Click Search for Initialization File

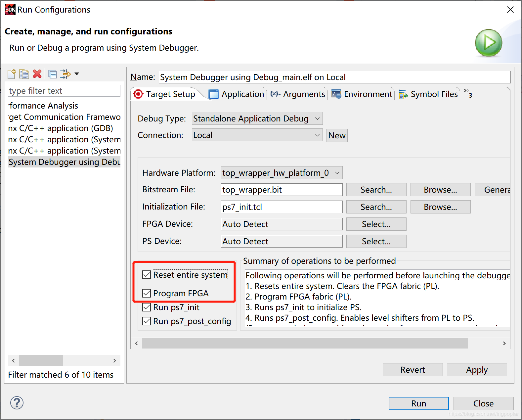click(x=376, y=207)
